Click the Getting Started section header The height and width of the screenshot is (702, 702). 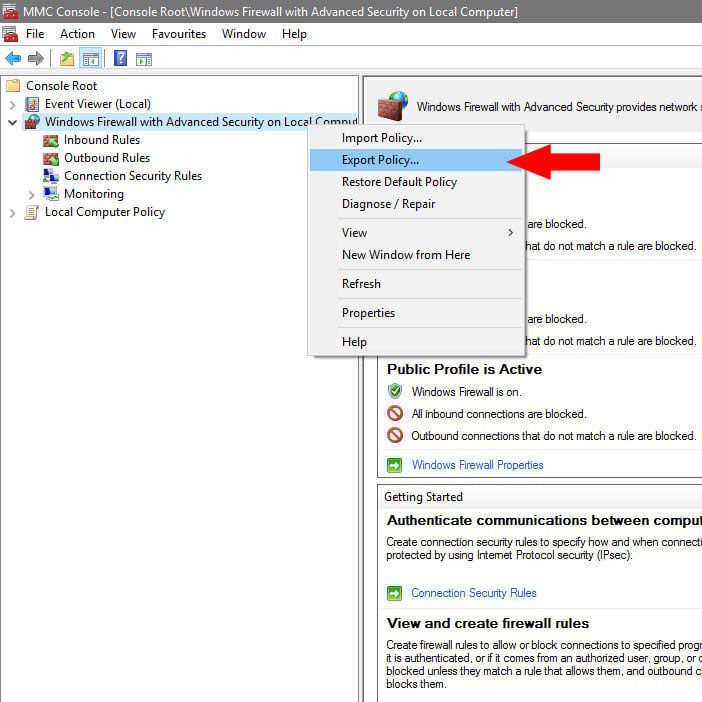pyautogui.click(x=423, y=497)
